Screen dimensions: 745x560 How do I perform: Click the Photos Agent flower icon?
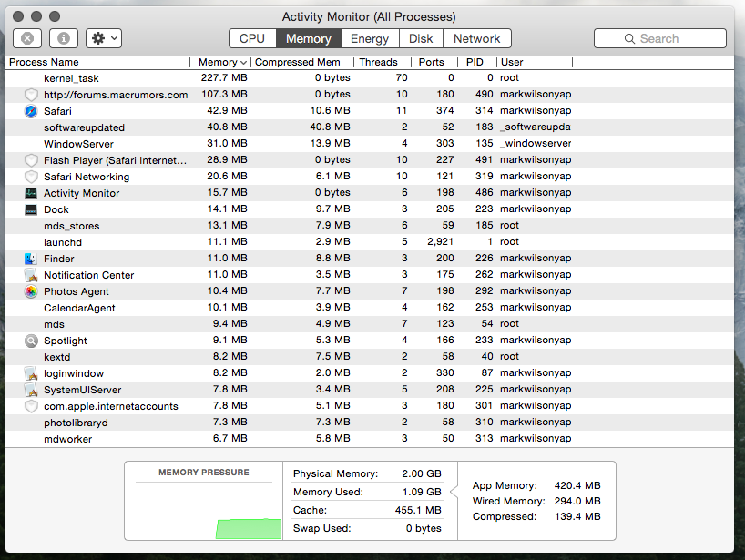[31, 291]
